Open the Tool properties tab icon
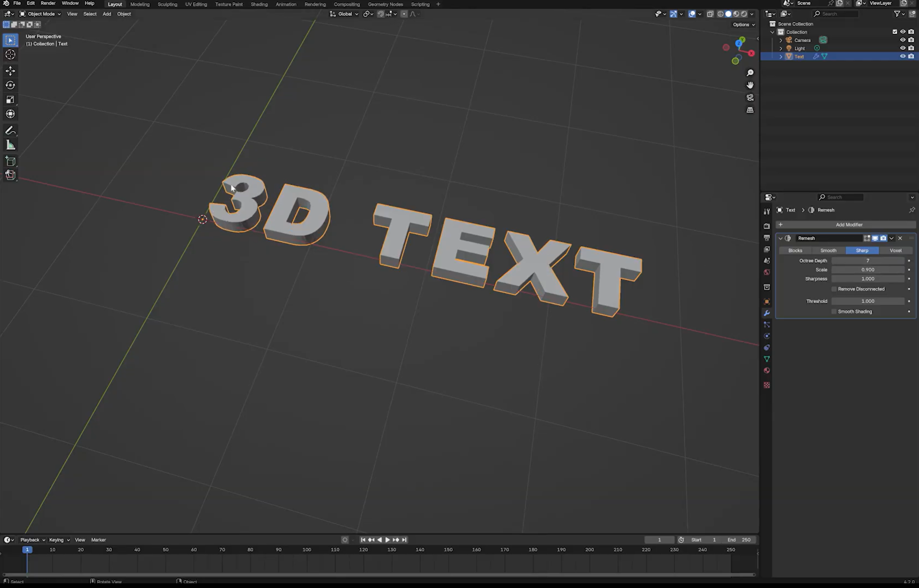 click(767, 211)
